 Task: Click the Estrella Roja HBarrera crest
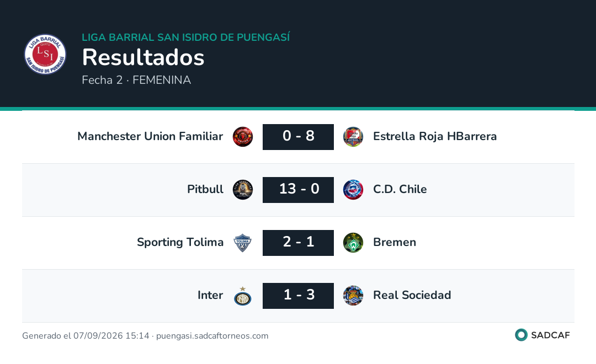tap(353, 137)
